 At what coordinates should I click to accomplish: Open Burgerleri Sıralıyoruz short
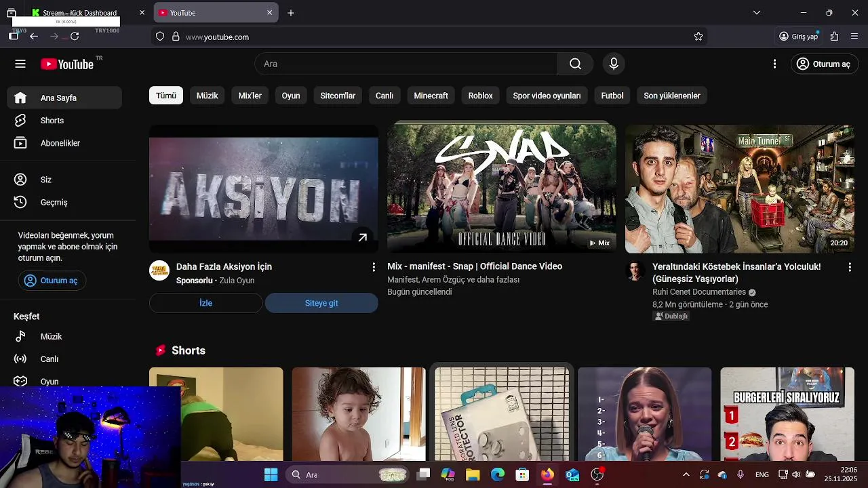(x=787, y=414)
